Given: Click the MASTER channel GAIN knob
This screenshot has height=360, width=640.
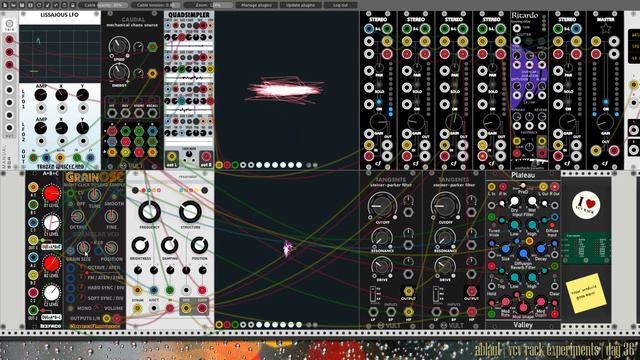Looking at the screenshot, I should point(605,122).
